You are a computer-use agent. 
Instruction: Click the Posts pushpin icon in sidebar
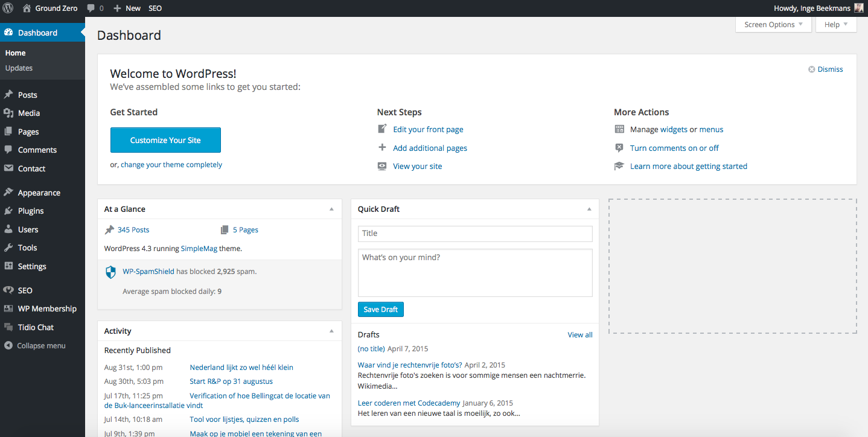8,95
